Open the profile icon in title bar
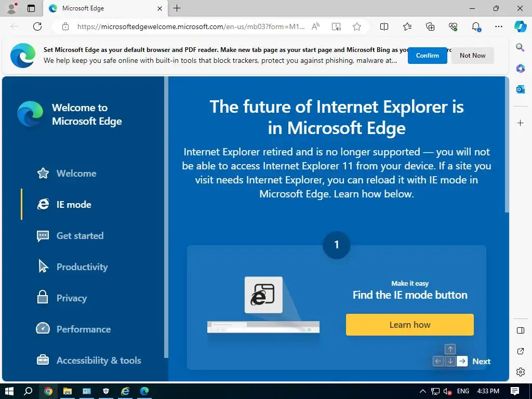This screenshot has width=532, height=399. point(12,8)
